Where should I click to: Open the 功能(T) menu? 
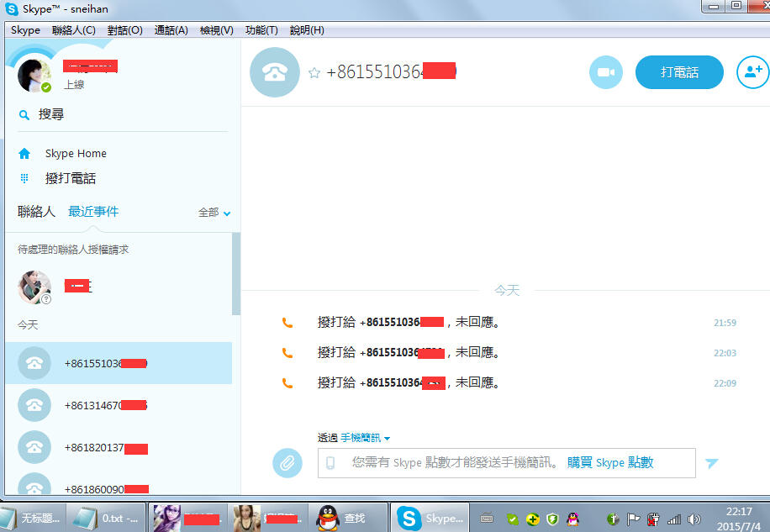(x=261, y=30)
